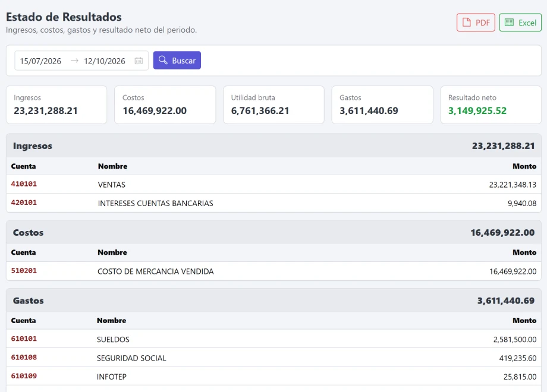Click COSTO DE MERCANCIA VENDIDA name
Image resolution: width=547 pixels, height=392 pixels.
coord(156,271)
